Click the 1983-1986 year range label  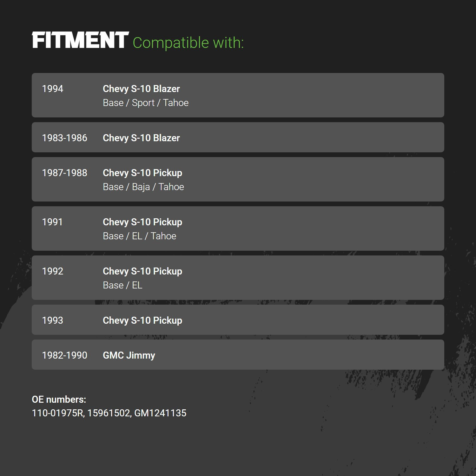tap(64, 138)
